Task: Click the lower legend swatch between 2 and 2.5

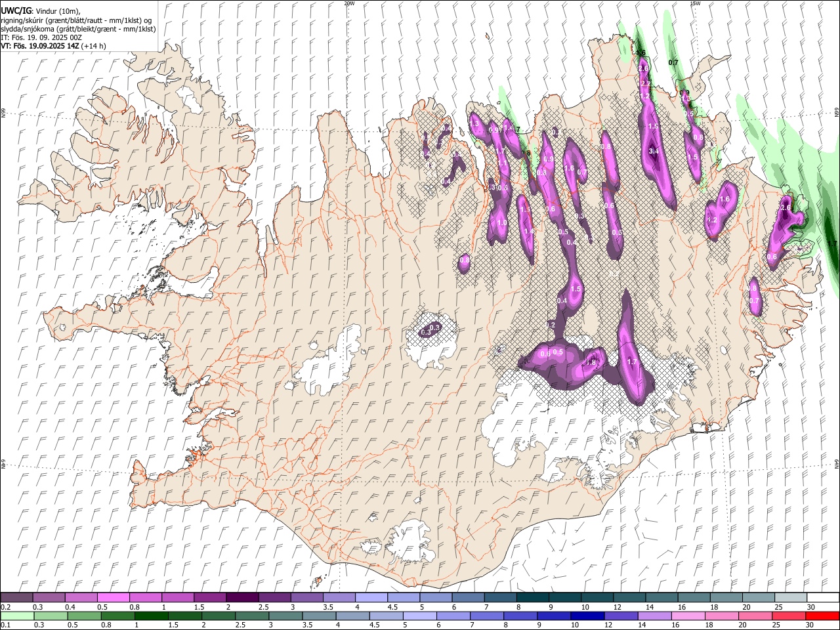Action: 218,616
